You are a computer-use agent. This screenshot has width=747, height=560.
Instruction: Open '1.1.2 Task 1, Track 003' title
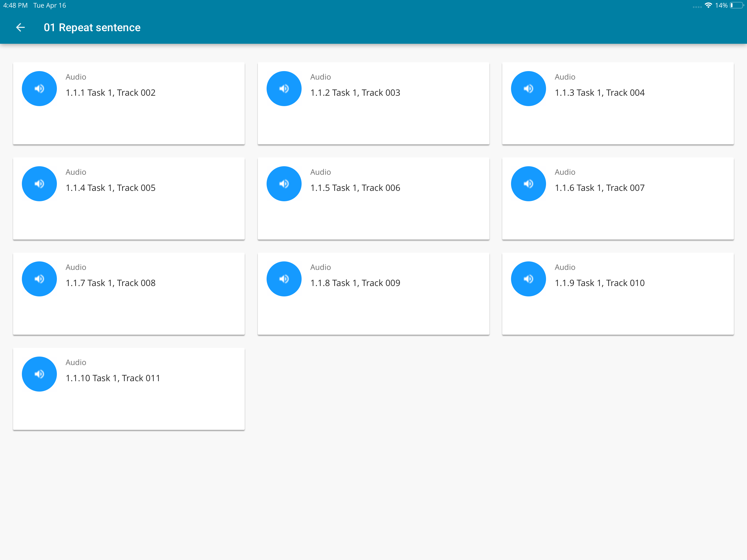tap(355, 93)
